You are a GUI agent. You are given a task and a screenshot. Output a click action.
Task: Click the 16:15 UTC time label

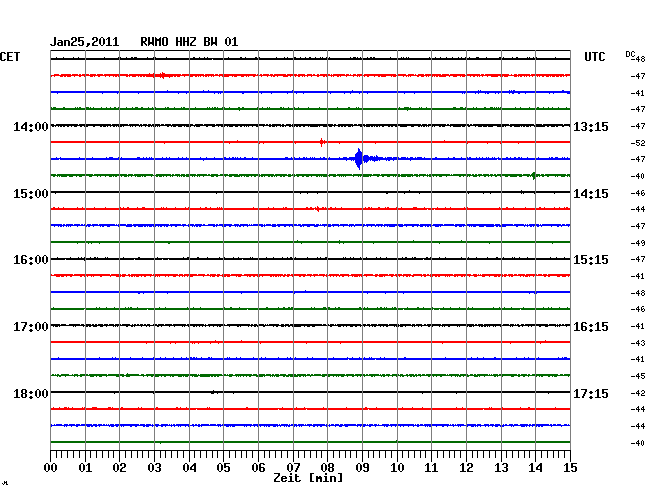pyautogui.click(x=591, y=327)
